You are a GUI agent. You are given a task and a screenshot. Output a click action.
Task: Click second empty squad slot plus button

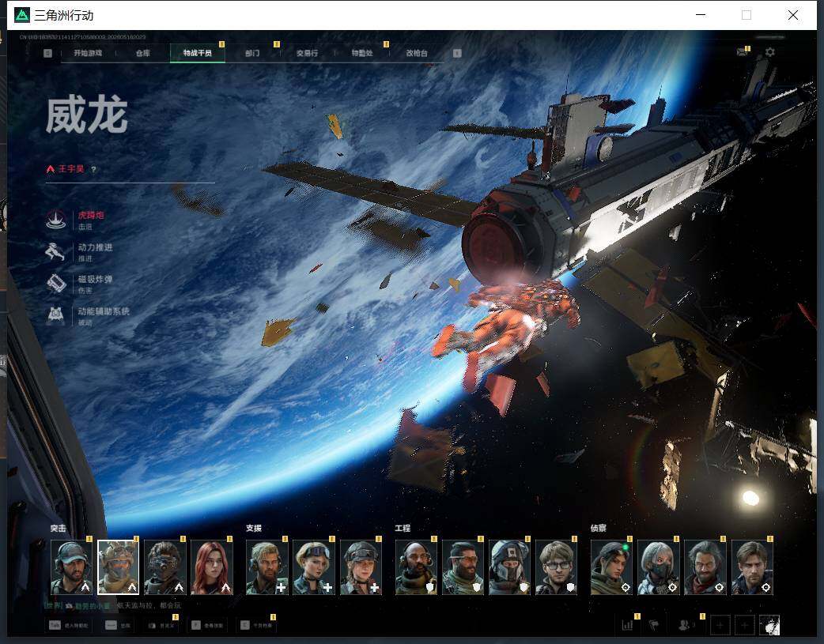(x=745, y=625)
